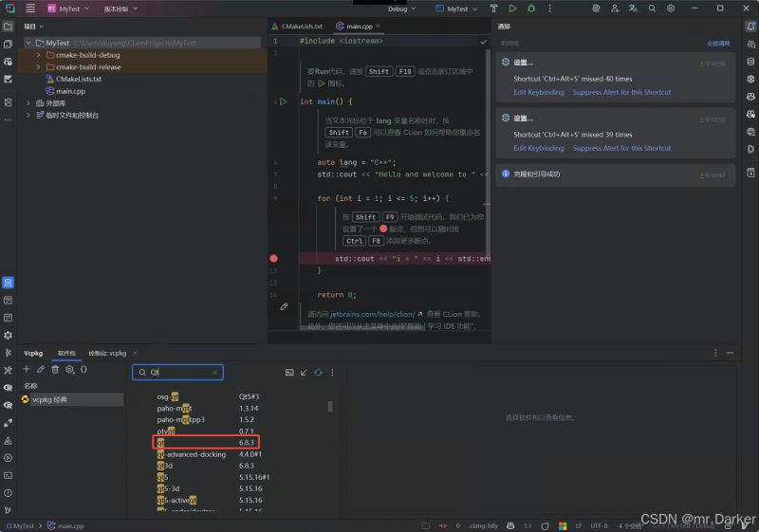Switch to the CMakeLists.txt editor tab

click(x=297, y=27)
